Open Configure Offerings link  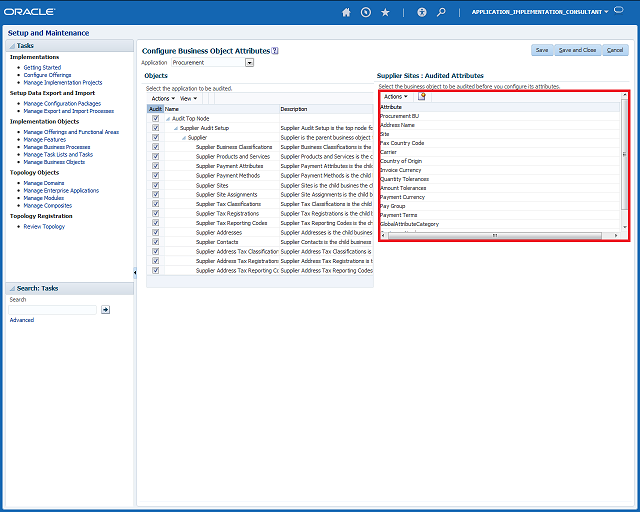tap(47, 75)
